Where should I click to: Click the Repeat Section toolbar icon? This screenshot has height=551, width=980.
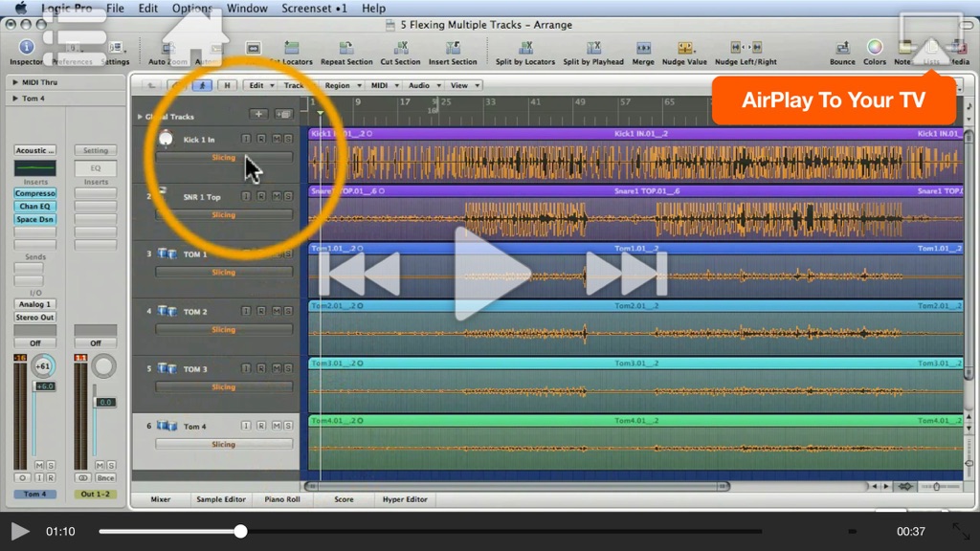click(346, 48)
